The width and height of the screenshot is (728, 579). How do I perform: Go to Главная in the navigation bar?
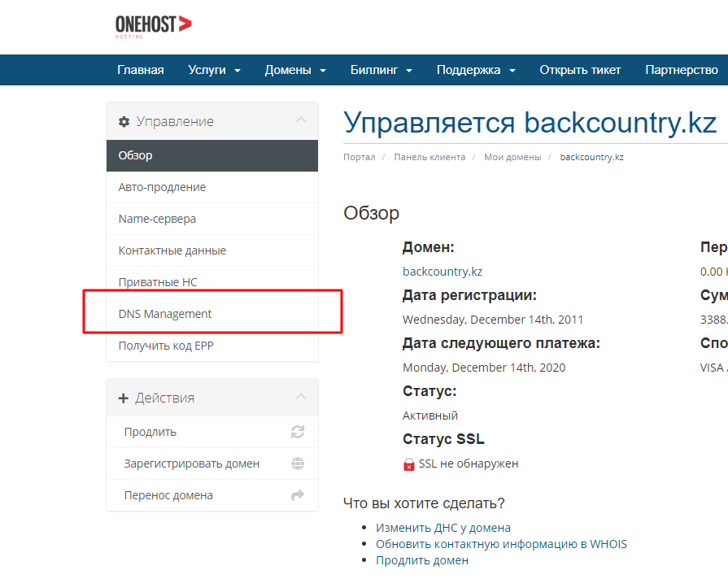[x=140, y=70]
